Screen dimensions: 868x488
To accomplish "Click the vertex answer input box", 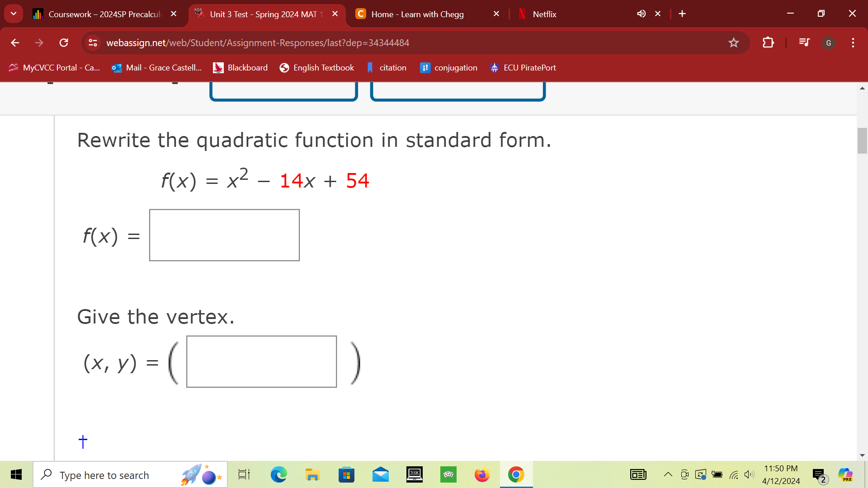I will click(x=261, y=361).
